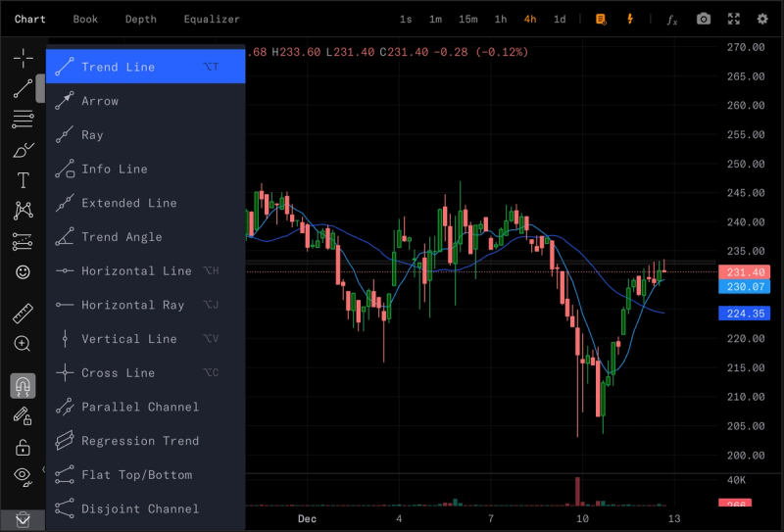784x532 pixels.
Task: Select the brush drawing tool
Action: pyautogui.click(x=23, y=150)
